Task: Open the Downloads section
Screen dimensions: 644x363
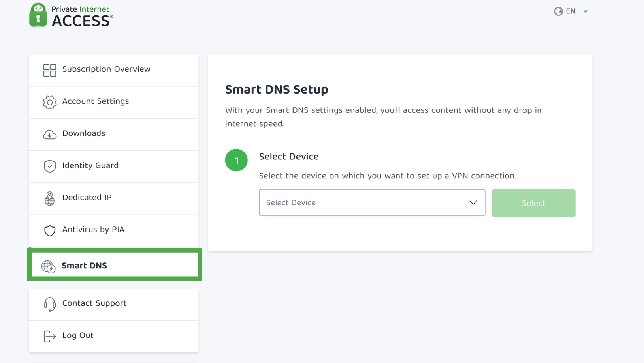Action: tap(113, 135)
